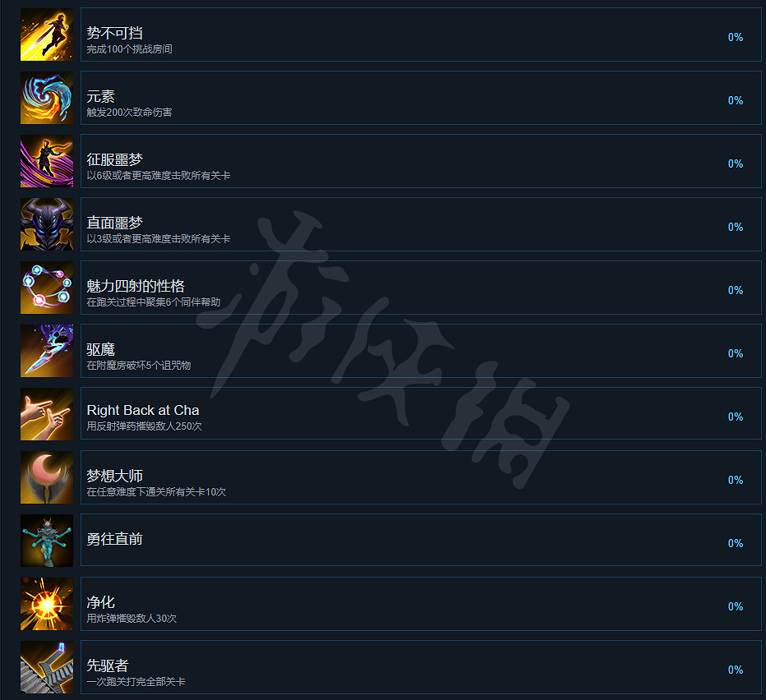The image size is (766, 700).
Task: Open the 魅力四射的性格 orb ring icon
Action: [46, 288]
